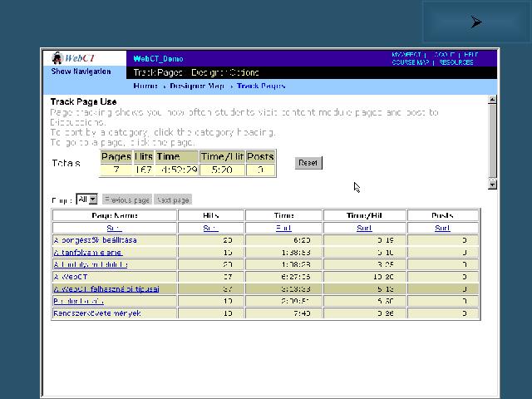Click Track Pages in the breadcrumb
The width and height of the screenshot is (532, 399).
click(x=261, y=86)
